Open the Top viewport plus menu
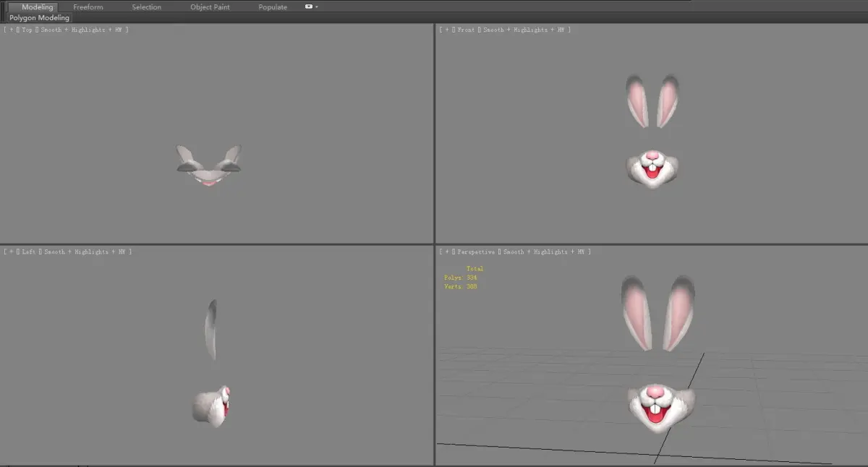Viewport: 868px width, 467px height. (x=12, y=30)
